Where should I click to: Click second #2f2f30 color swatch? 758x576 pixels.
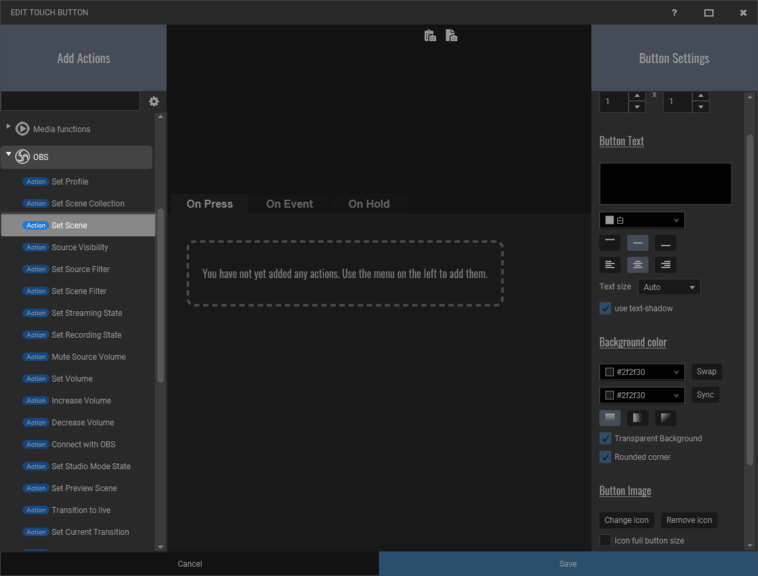coord(610,395)
